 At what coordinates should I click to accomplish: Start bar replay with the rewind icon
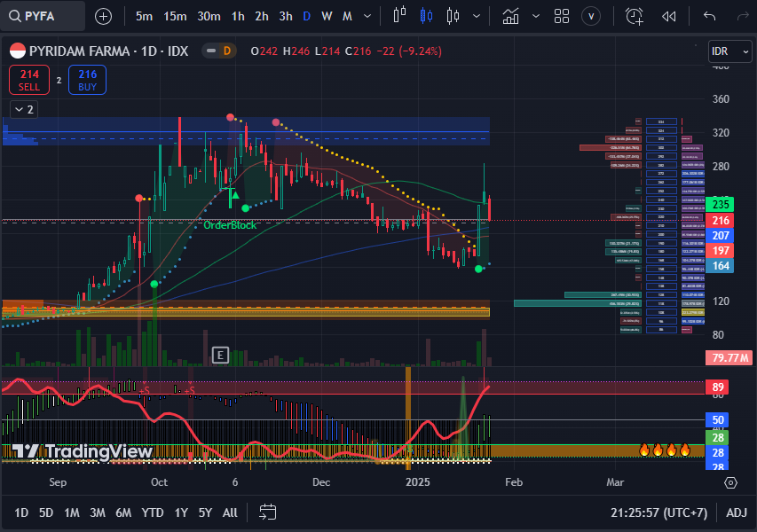(668, 16)
